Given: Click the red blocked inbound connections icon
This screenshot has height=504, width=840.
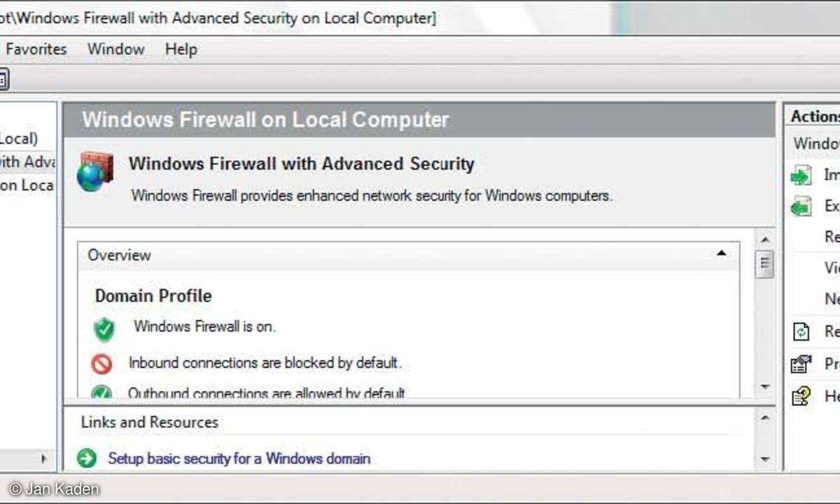Looking at the screenshot, I should coord(102,364).
